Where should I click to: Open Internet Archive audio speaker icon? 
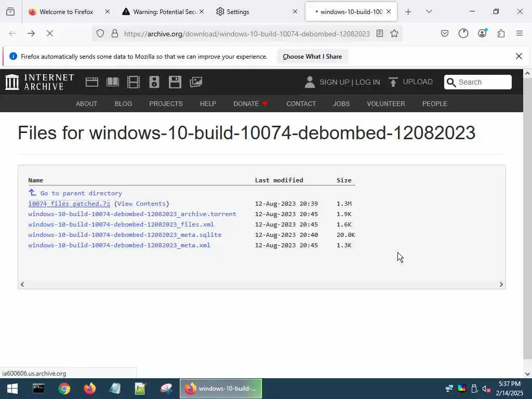pos(154,82)
